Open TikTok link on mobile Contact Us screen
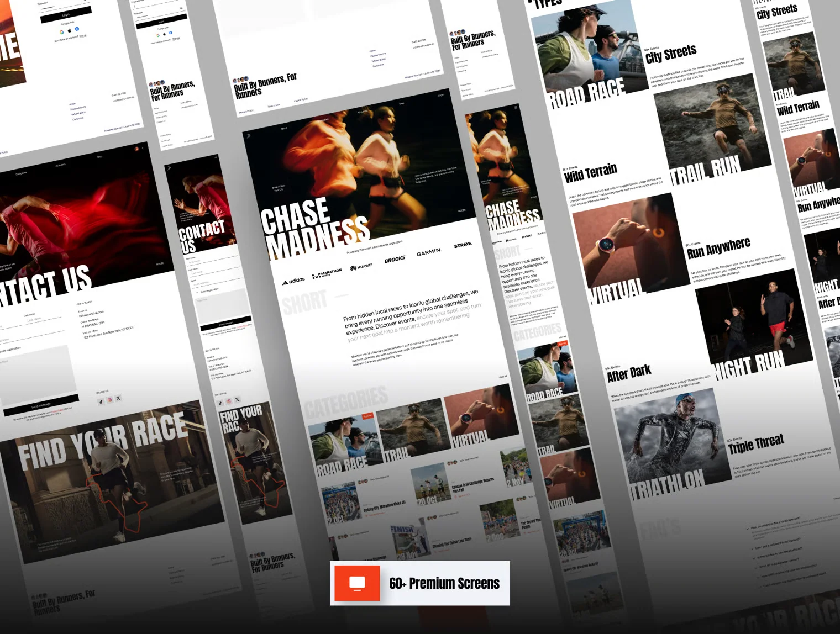 (220, 403)
